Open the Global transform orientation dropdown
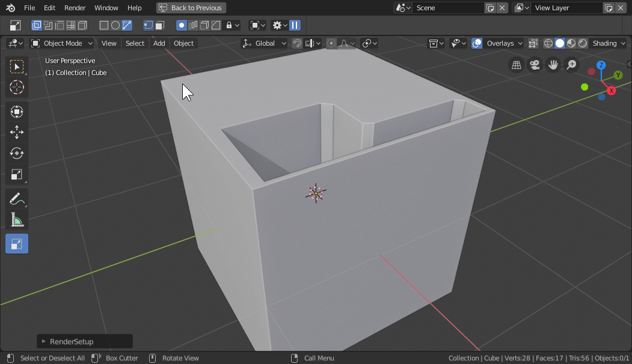632x364 pixels. (x=265, y=43)
